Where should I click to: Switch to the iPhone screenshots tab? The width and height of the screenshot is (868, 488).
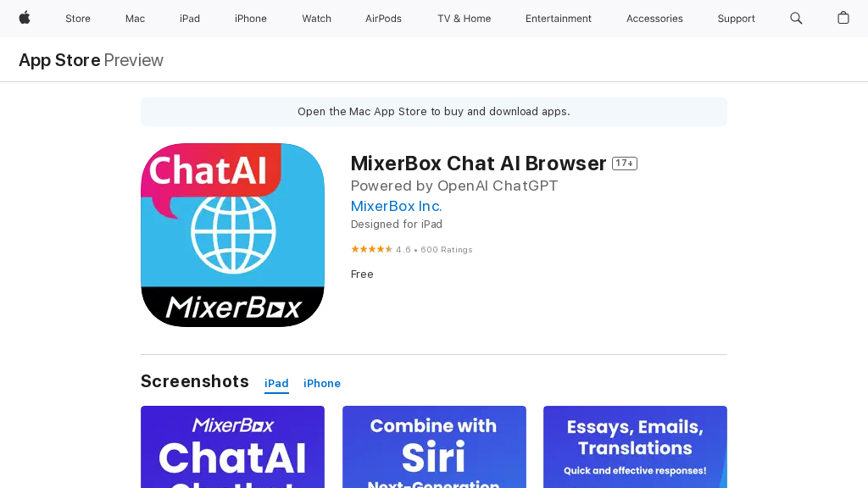tap(321, 383)
